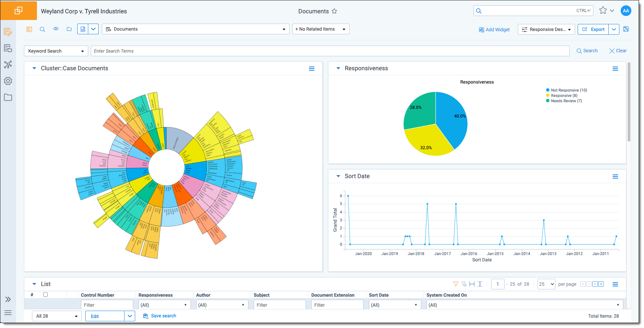Click the orange filter funnel icon
The height and width of the screenshot is (328, 644).
(456, 284)
